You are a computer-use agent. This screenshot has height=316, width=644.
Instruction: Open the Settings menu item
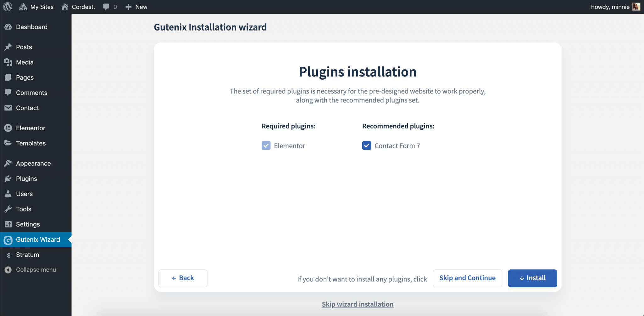36,224
